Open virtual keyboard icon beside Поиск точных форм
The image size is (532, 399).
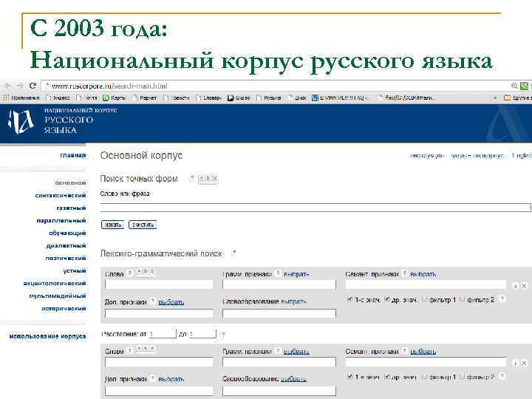[x=208, y=178]
